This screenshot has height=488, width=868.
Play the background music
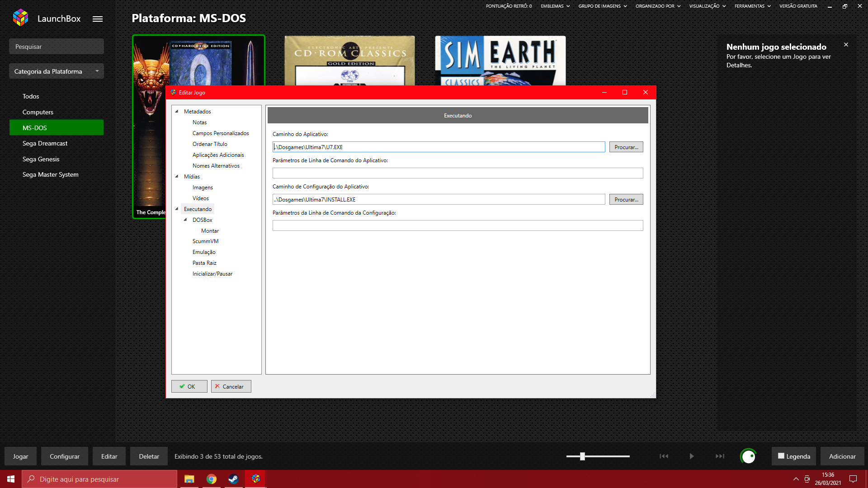coord(692,456)
